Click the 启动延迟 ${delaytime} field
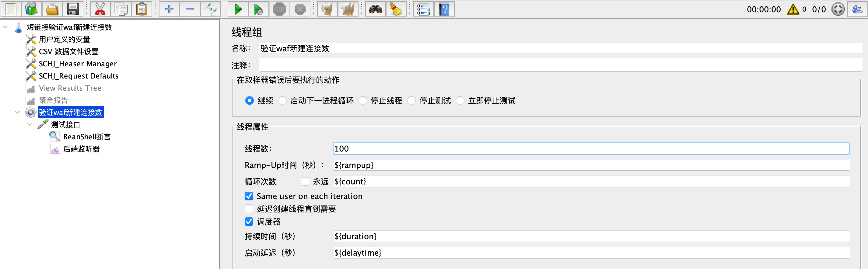The image size is (868, 269). (x=591, y=253)
